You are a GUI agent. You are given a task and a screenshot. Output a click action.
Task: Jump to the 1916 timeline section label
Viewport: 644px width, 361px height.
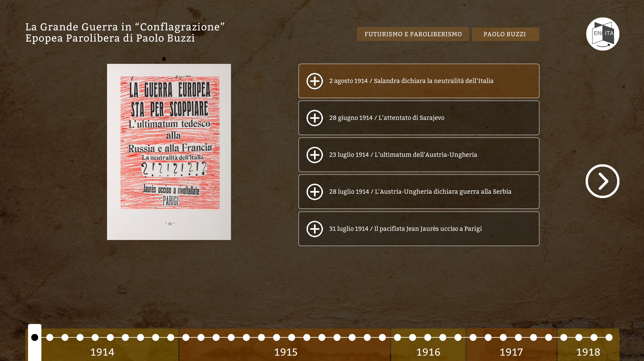point(428,352)
